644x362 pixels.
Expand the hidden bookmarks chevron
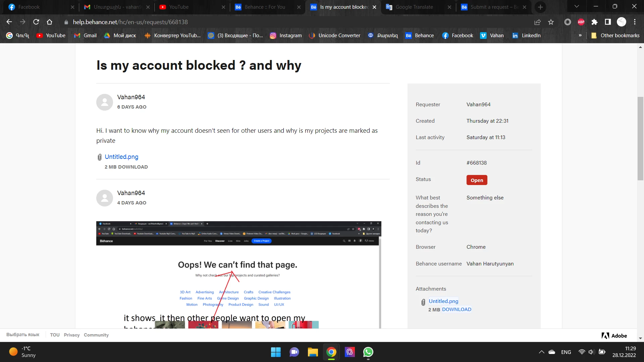click(x=580, y=36)
